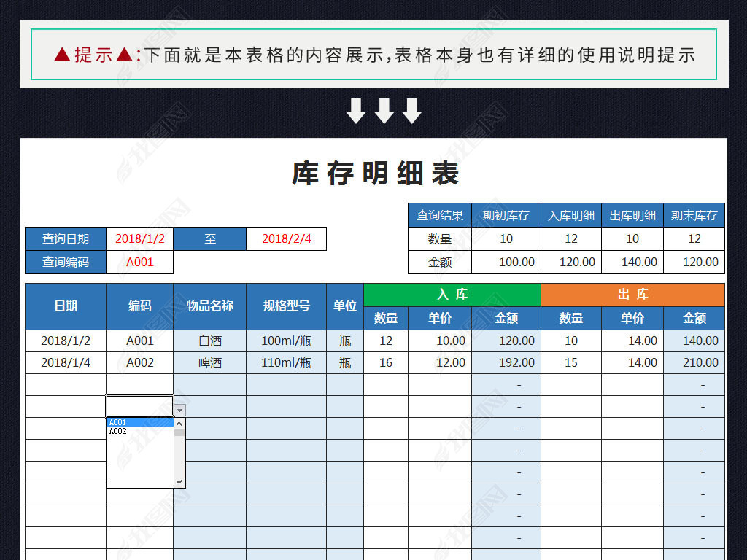Screen dimensions: 747x560
Task: Click the scroll-up arrow in the dropdown list
Action: (178, 421)
